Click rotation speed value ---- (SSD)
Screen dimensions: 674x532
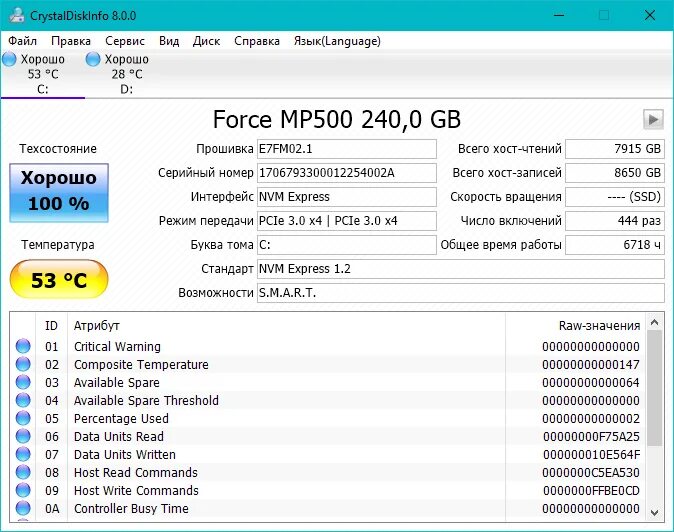[x=615, y=197]
